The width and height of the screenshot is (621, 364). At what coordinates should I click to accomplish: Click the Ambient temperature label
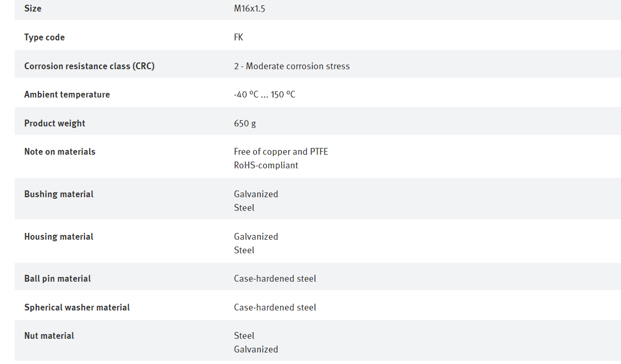67,94
